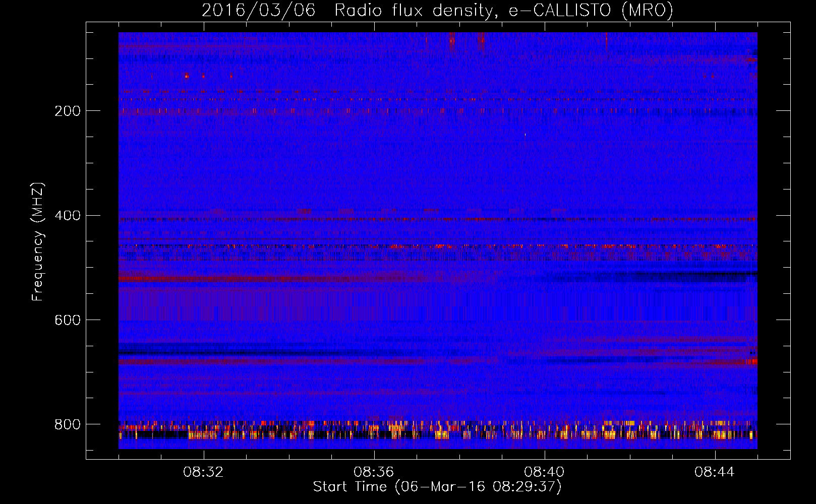816x504 pixels.
Task: Click the "08:36" time tick label
Action: point(374,472)
